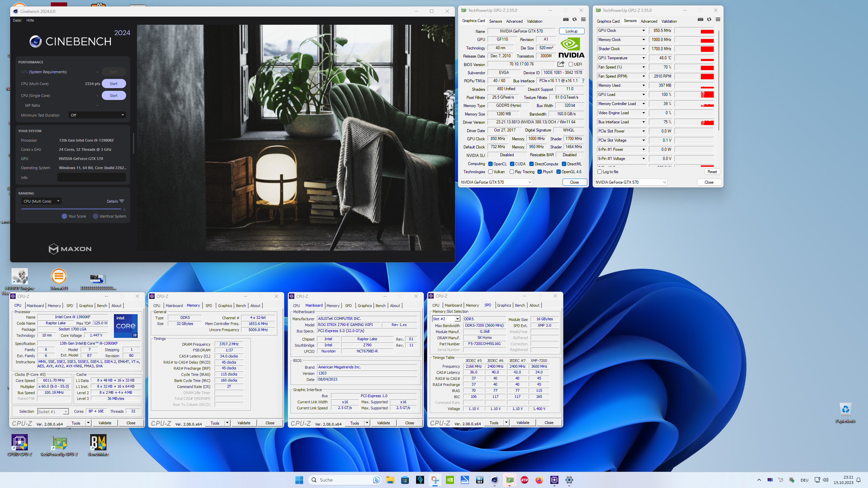The height and width of the screenshot is (488, 868).
Task: Start the CPU (Single Core) benchmark
Action: pyautogui.click(x=114, y=96)
